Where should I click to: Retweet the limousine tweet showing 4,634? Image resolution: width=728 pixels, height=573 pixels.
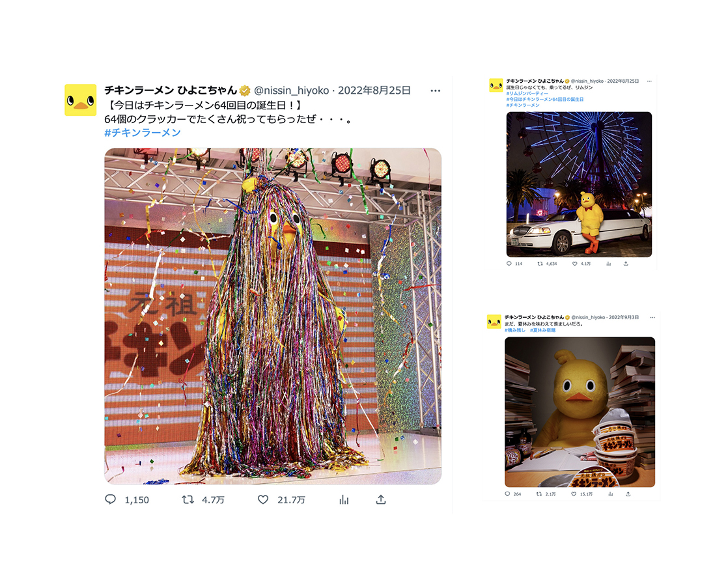(x=540, y=264)
